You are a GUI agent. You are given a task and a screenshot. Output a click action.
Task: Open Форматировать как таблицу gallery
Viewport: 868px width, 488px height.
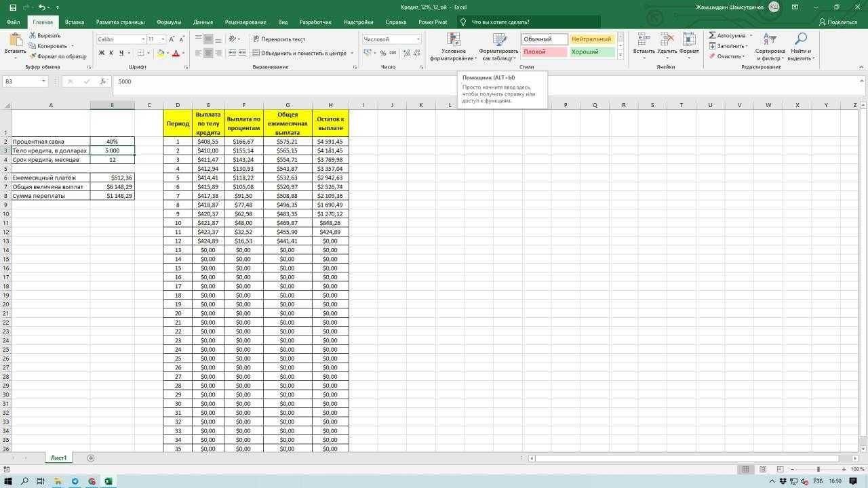pyautogui.click(x=498, y=46)
